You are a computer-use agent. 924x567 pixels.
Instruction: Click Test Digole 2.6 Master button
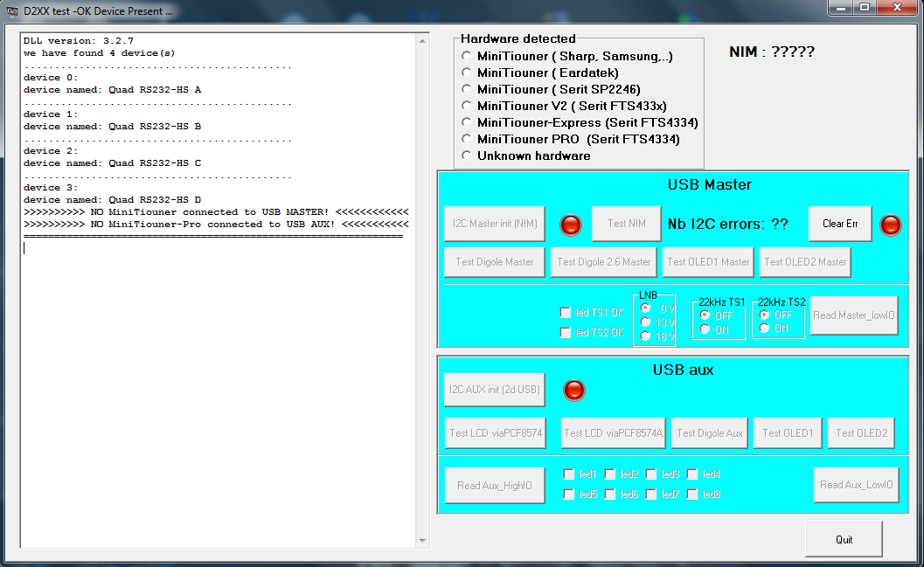coord(603,262)
